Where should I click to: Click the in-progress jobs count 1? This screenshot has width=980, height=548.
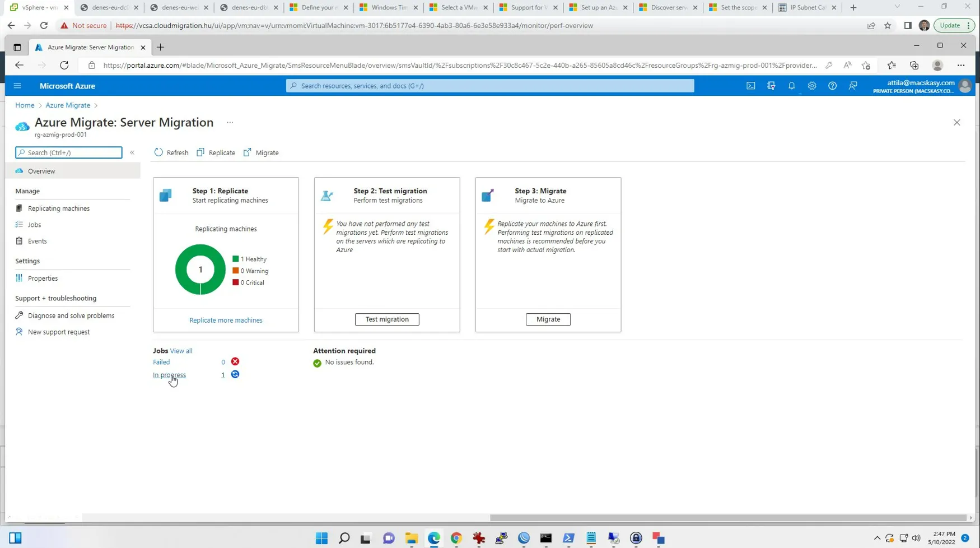point(223,375)
